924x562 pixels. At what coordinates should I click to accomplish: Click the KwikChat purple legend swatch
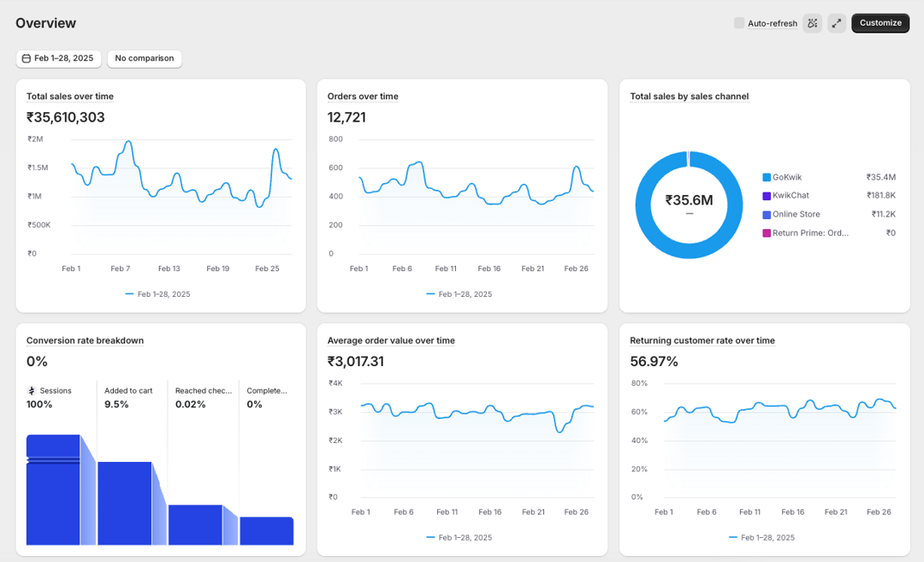coord(767,196)
